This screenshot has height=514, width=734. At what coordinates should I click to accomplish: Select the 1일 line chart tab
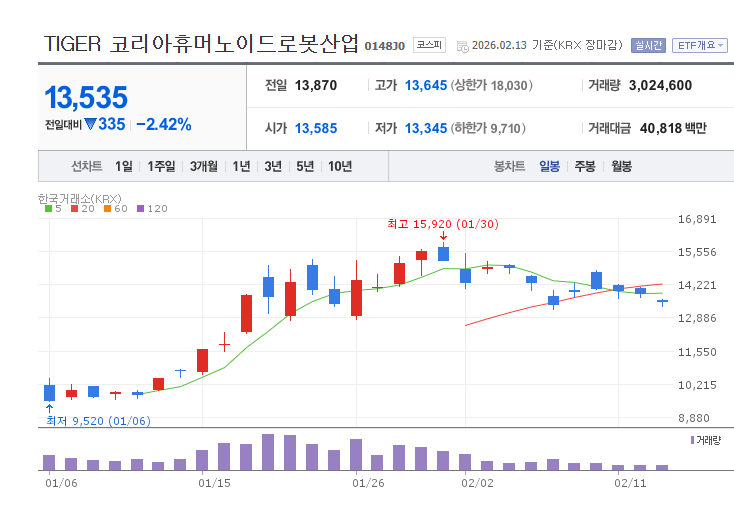coord(124,166)
